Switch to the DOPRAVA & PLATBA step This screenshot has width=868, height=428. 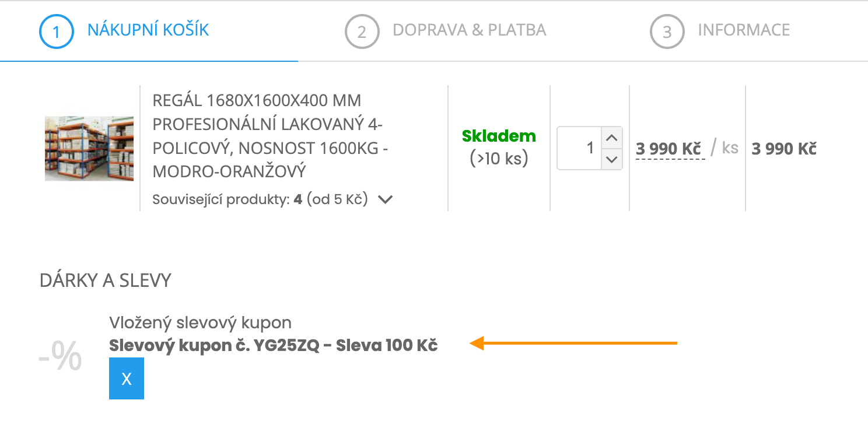click(470, 30)
